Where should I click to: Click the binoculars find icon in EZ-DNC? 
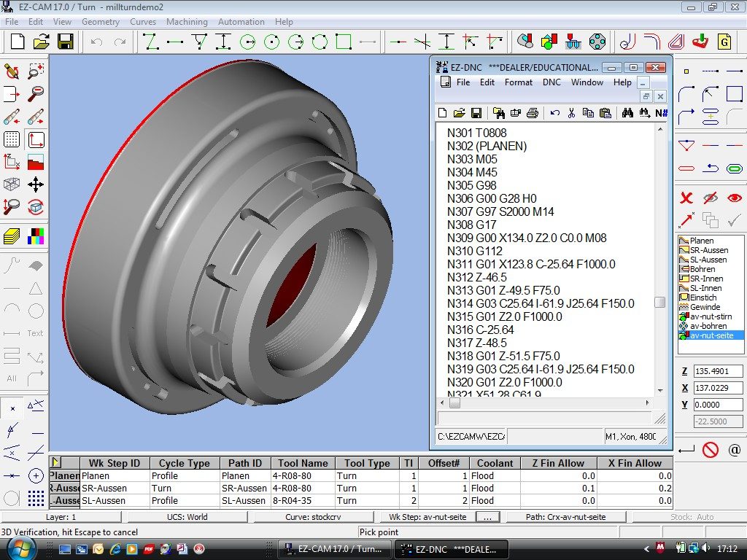627,113
